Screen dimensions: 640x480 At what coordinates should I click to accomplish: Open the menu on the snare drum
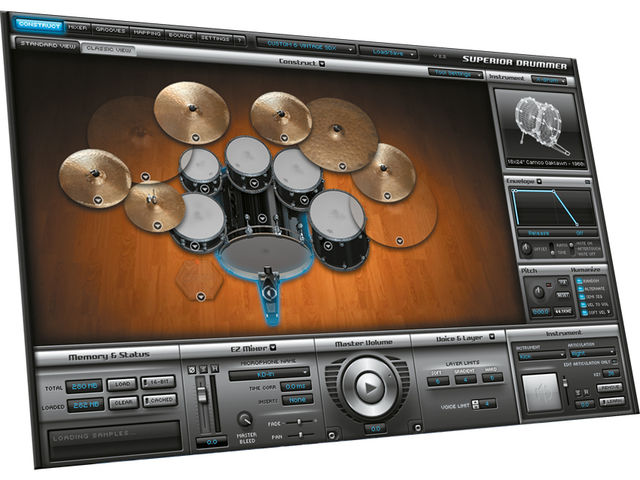195,246
